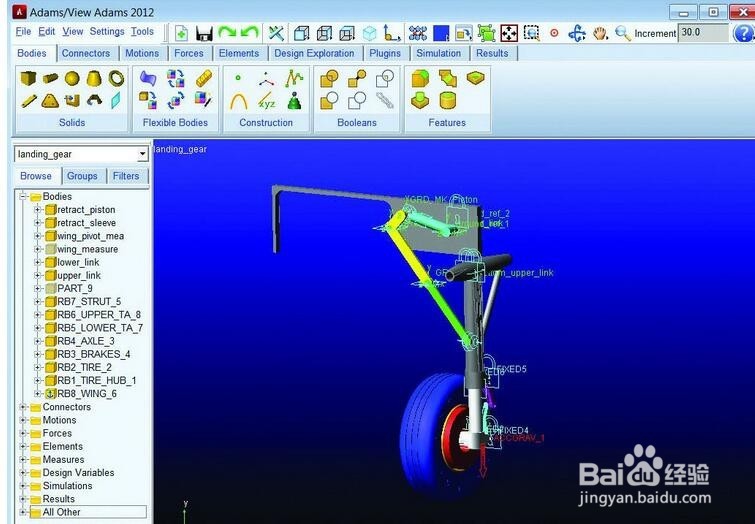Switch to the Simulation ribbon tab
Image resolution: width=755 pixels, height=524 pixels.
(x=438, y=53)
